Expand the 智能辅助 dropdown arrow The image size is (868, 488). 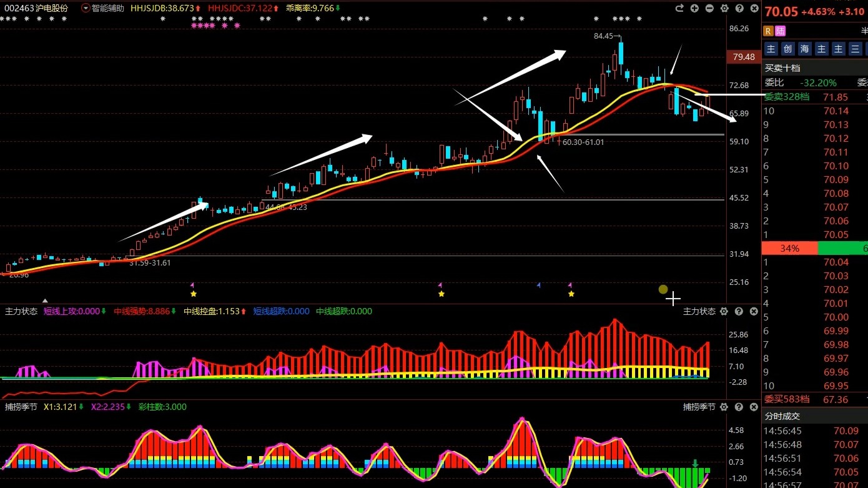[86, 8]
